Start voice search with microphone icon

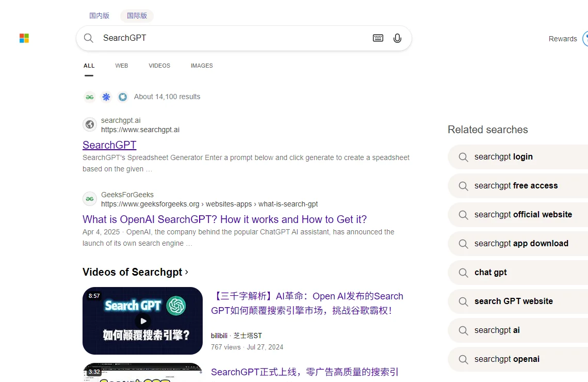coord(397,38)
